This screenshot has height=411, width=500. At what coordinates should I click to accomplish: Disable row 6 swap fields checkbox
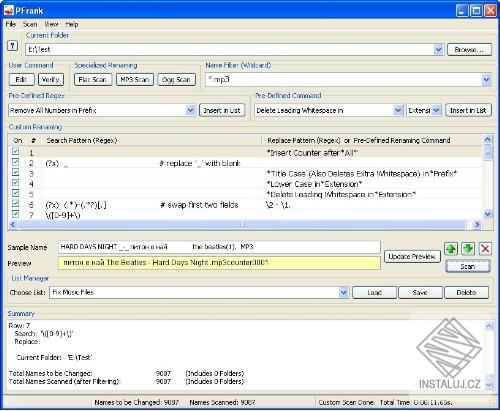tap(15, 204)
